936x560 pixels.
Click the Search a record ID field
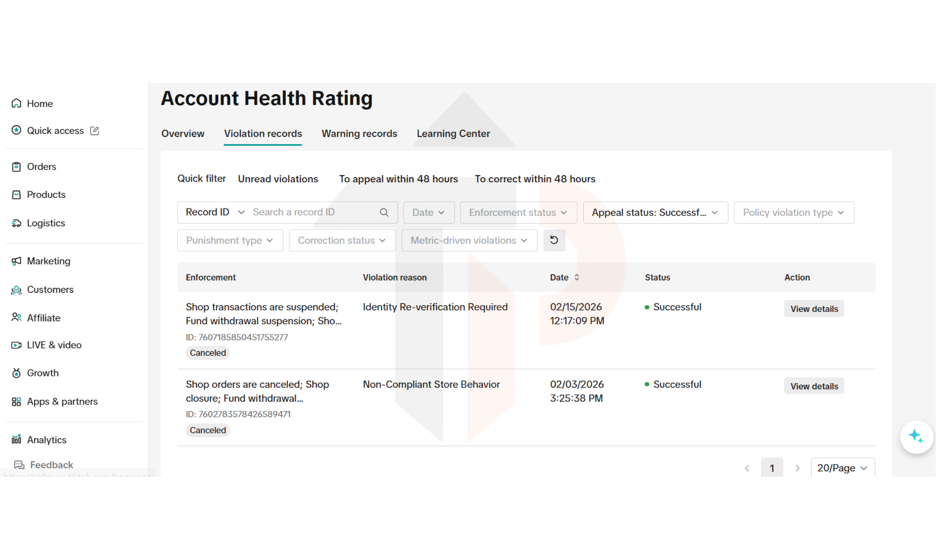click(x=312, y=212)
